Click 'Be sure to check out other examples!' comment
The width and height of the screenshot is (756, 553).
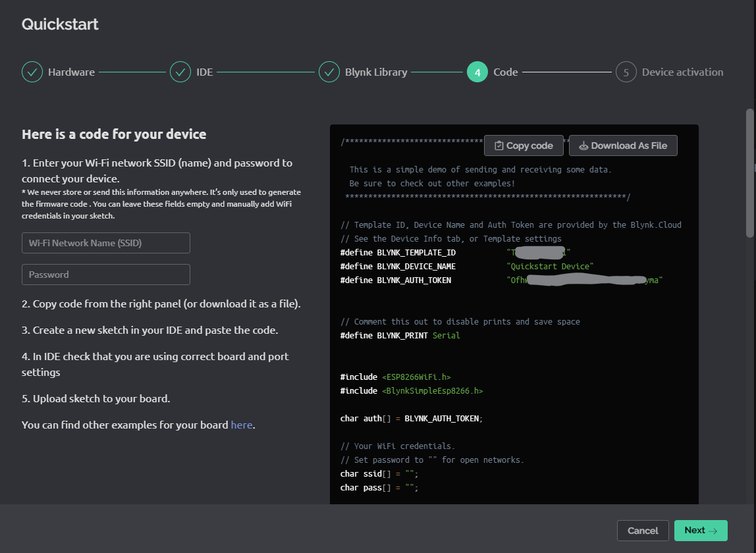(432, 184)
